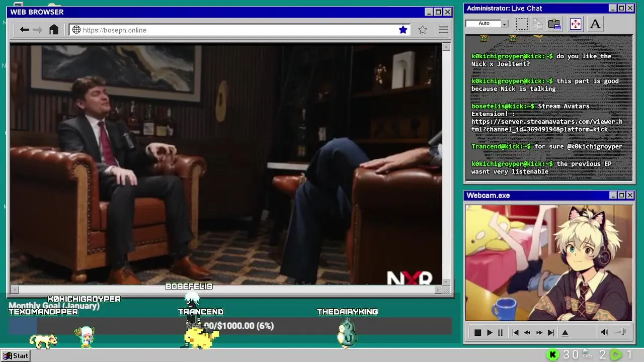Click the Cozy icon in taskbar tray
Image resolution: width=644 pixels, height=362 pixels.
[x=587, y=354]
